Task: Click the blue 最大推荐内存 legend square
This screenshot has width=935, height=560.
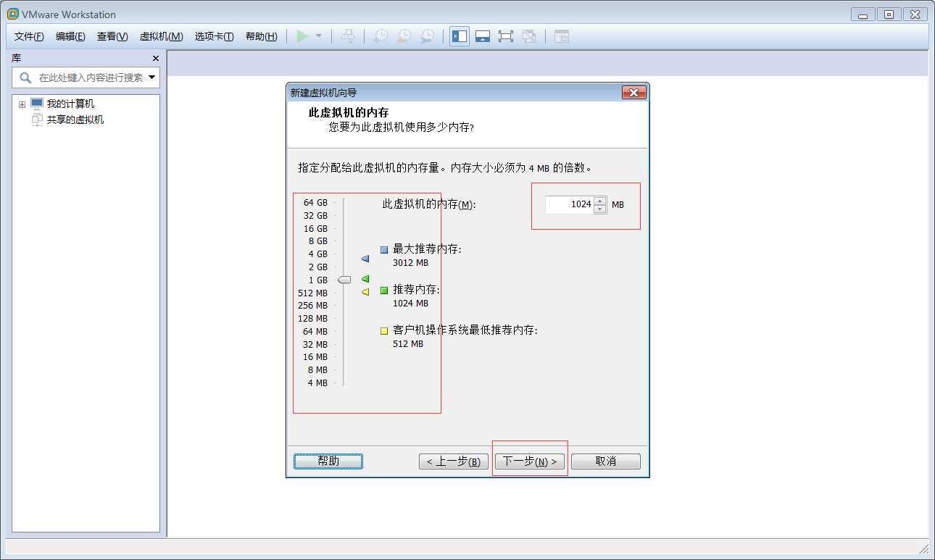Action: [384, 249]
